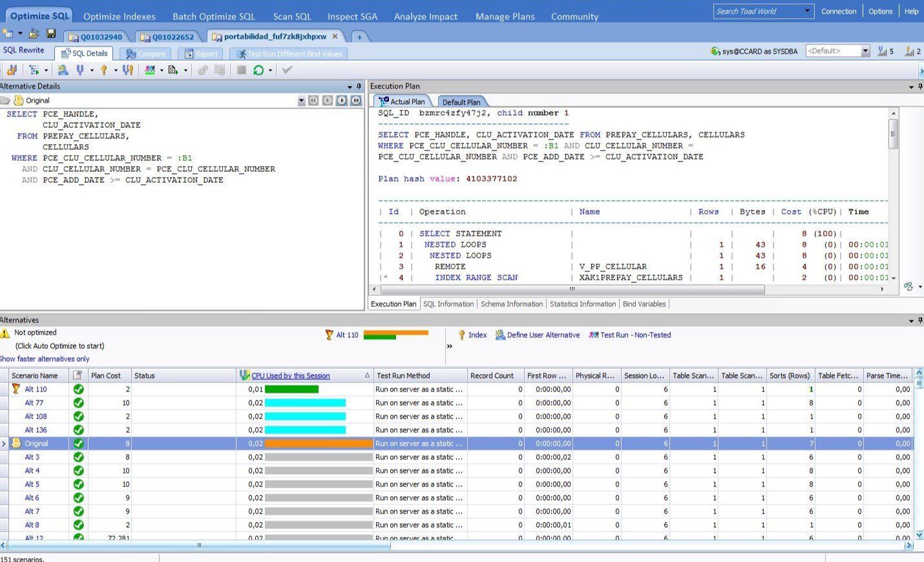The width and height of the screenshot is (924, 562).
Task: Click the horizontal scrollbar below the scenarios grid
Action: coord(199,545)
